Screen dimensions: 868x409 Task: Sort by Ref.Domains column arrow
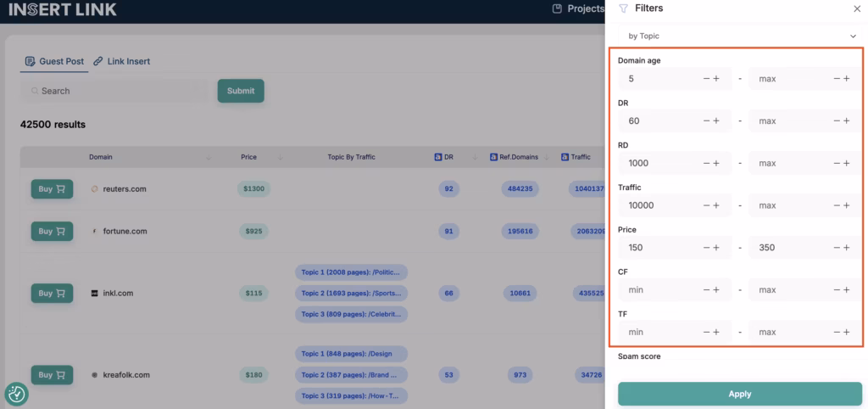pos(547,157)
